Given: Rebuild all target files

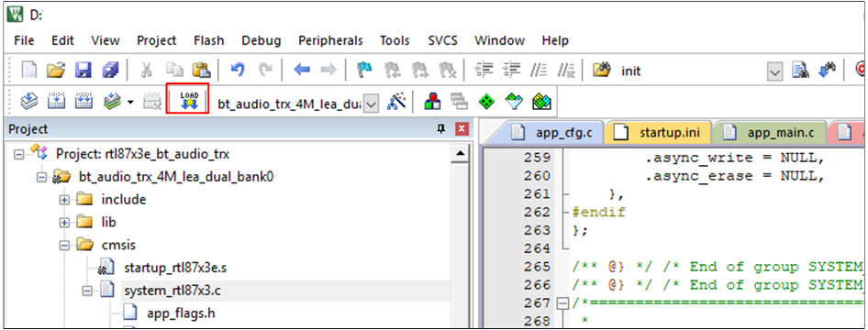Looking at the screenshot, I should (83, 102).
